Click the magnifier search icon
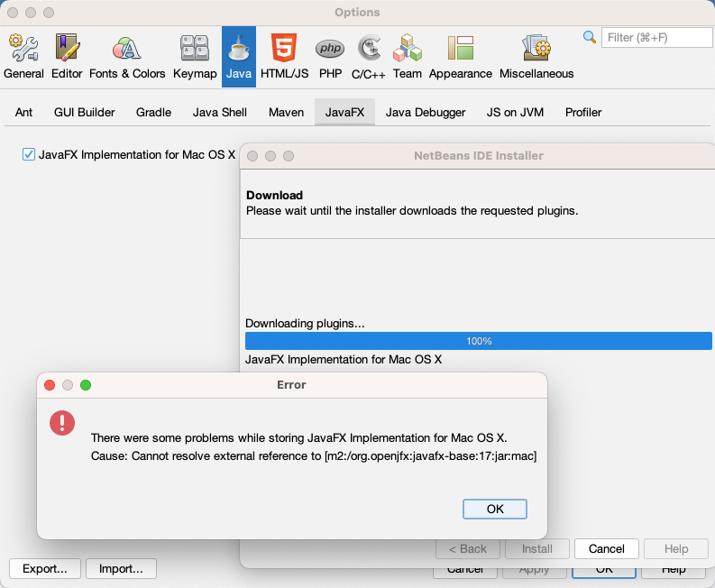The image size is (715, 588). click(589, 37)
